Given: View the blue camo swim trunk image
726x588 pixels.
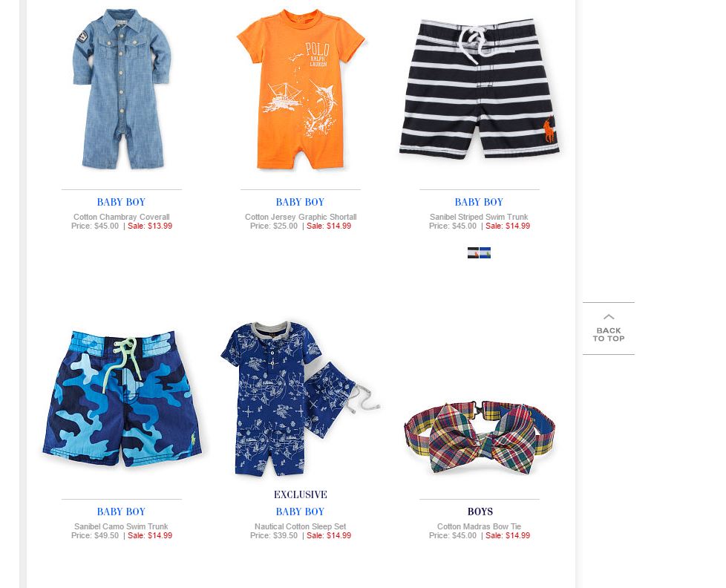Looking at the screenshot, I should tap(121, 398).
